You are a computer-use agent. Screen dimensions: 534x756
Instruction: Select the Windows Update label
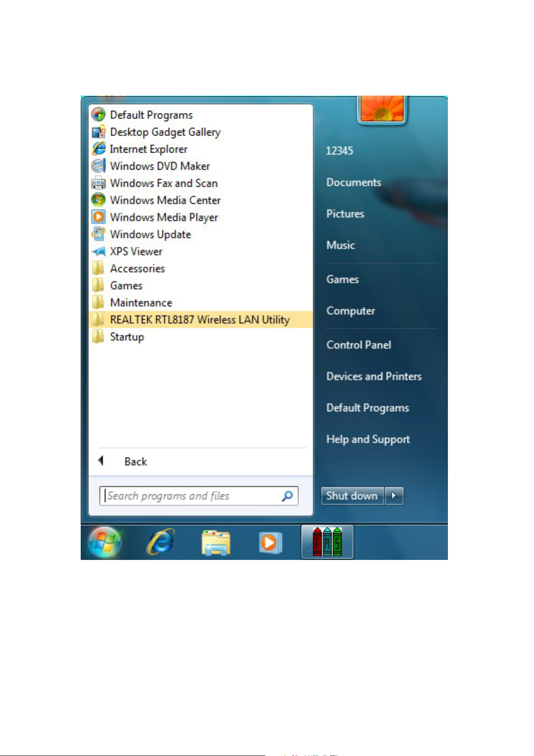151,235
